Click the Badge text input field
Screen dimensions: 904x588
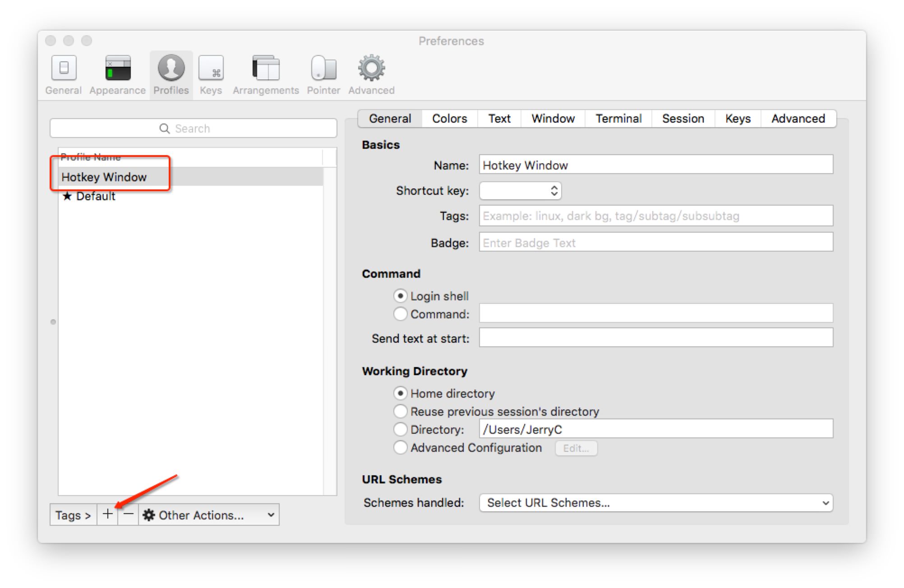coord(656,243)
